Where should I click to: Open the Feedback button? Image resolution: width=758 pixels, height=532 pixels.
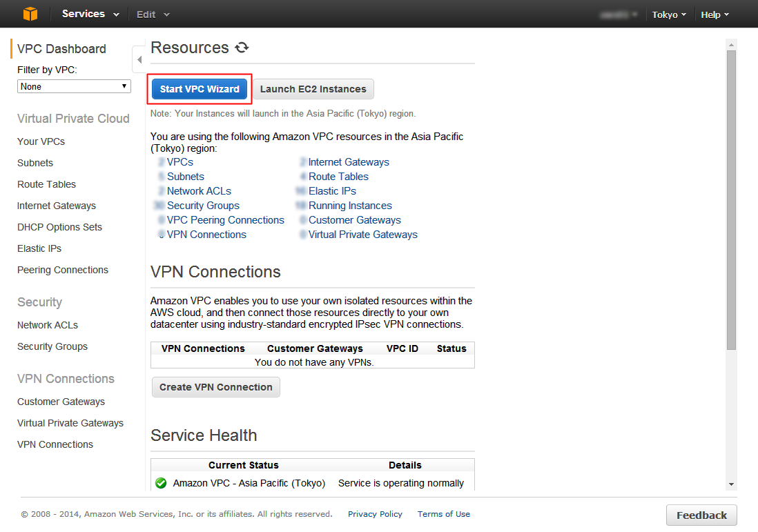701,515
